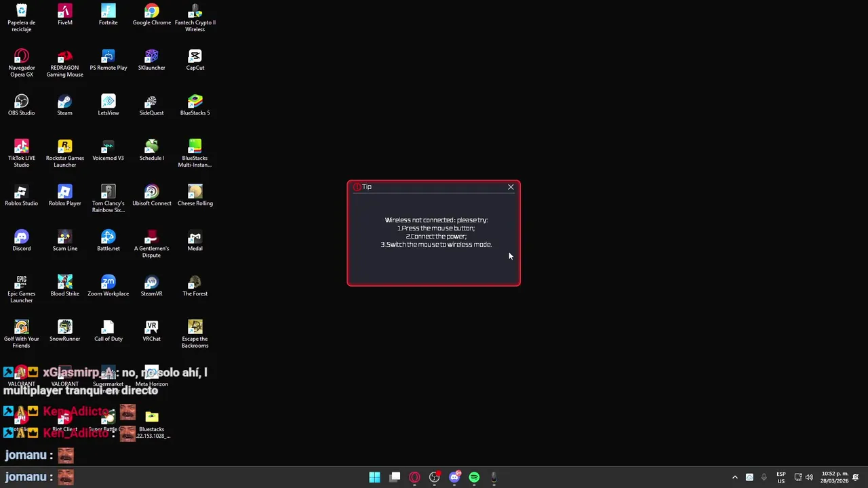This screenshot has height=488, width=868.
Task: Open the Battle.net desktop shortcut
Action: 108,241
